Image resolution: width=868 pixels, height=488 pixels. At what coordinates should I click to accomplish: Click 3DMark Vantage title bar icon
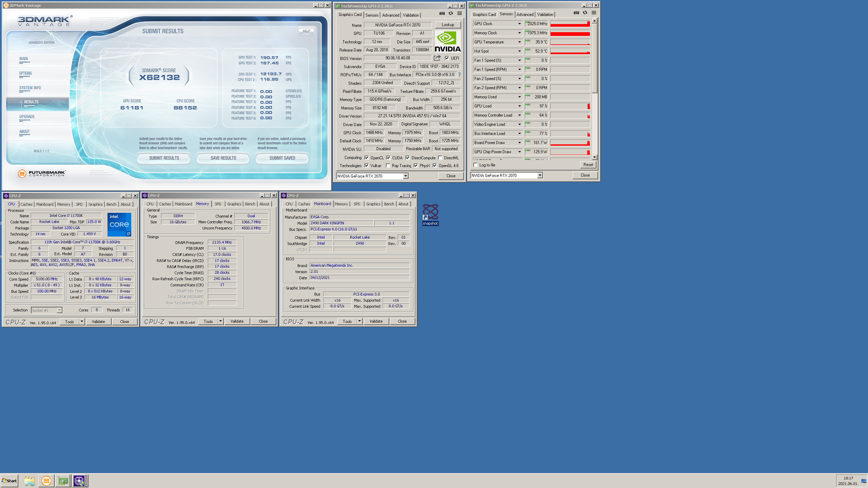click(x=6, y=5)
